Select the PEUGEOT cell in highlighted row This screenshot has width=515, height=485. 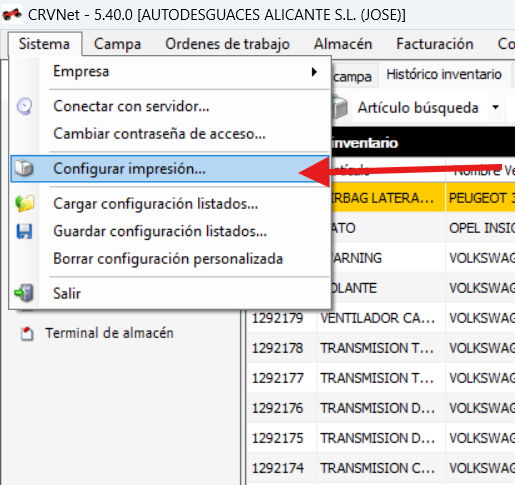pos(481,198)
